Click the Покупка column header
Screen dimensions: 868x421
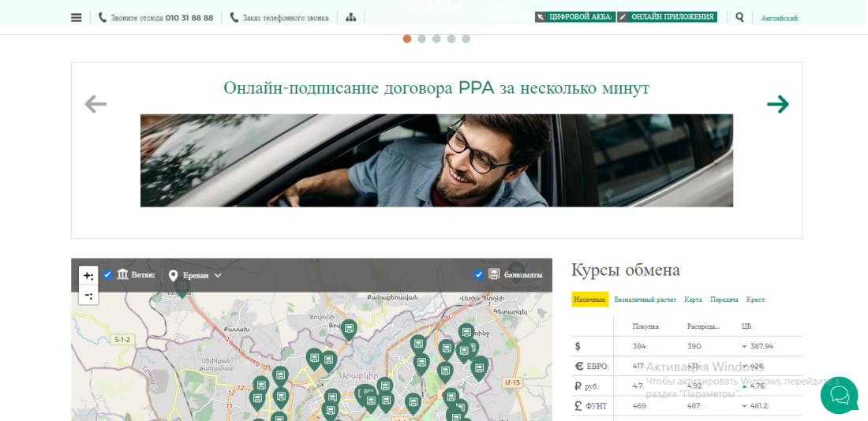[645, 326]
